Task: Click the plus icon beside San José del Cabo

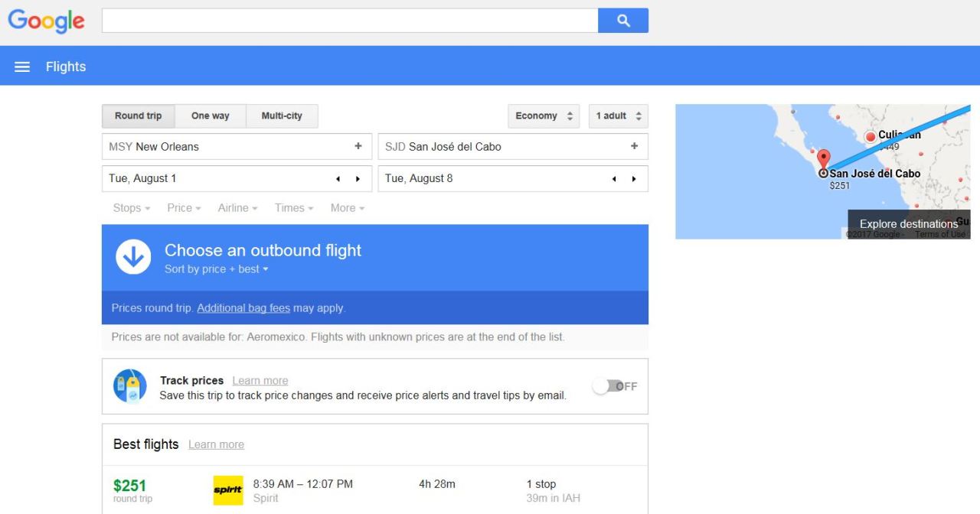Action: tap(634, 146)
